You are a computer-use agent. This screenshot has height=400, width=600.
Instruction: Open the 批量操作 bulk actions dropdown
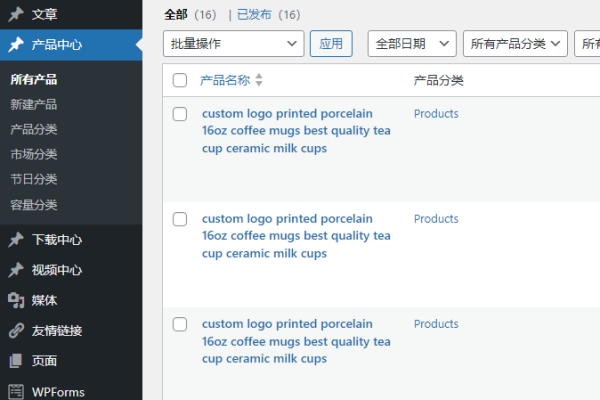pos(234,44)
